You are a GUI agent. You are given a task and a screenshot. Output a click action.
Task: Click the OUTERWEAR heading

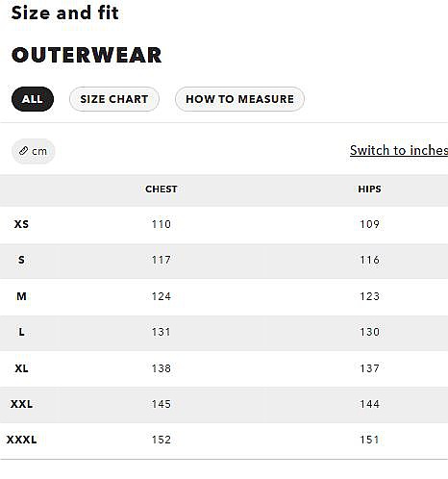87,55
